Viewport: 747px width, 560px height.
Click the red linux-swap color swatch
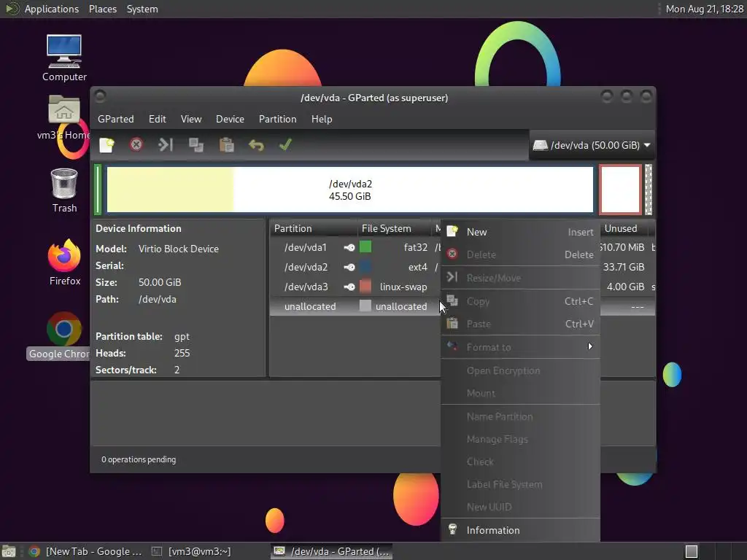click(365, 286)
